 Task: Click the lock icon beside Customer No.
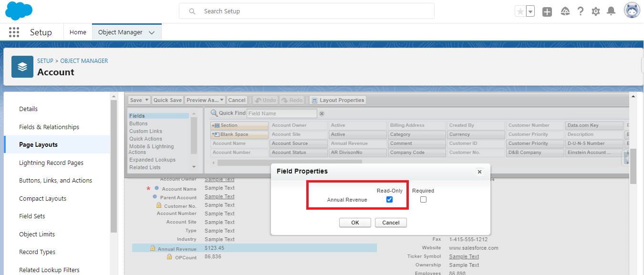pyautogui.click(x=159, y=205)
